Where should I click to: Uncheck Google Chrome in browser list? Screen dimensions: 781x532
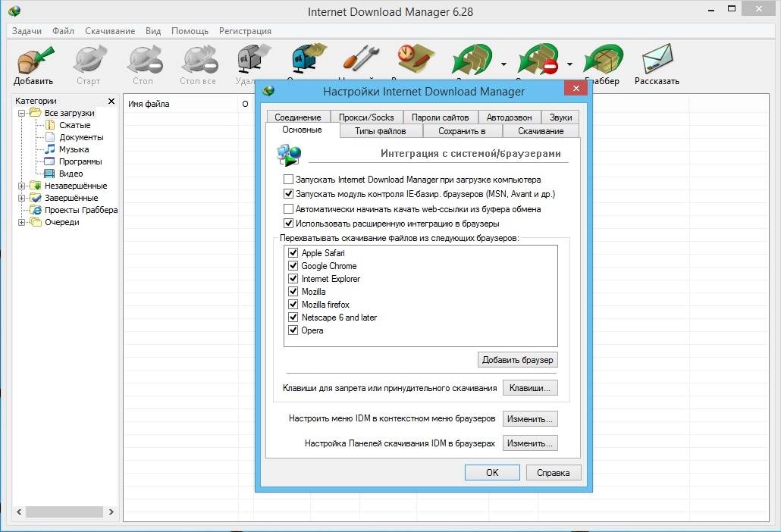[x=293, y=266]
